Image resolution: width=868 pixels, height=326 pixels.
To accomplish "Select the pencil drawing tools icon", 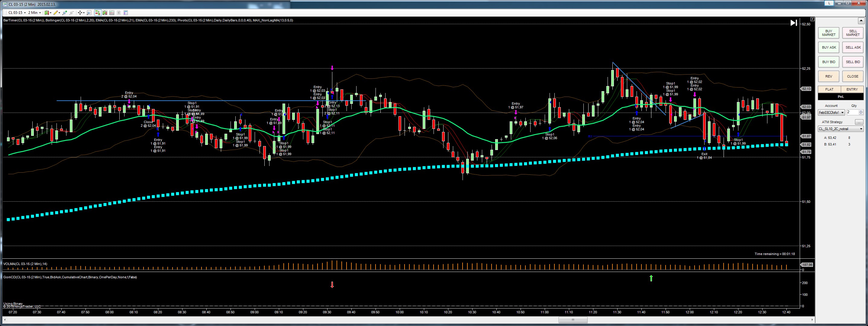I will (56, 13).
